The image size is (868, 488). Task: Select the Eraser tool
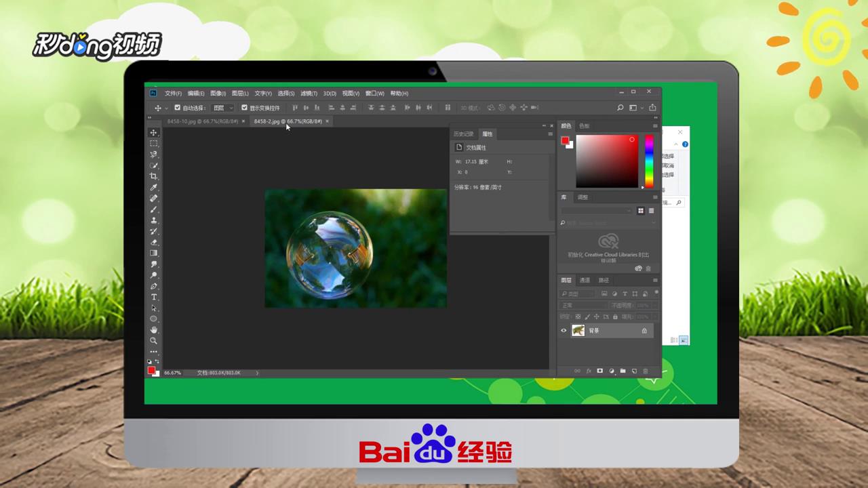(154, 242)
